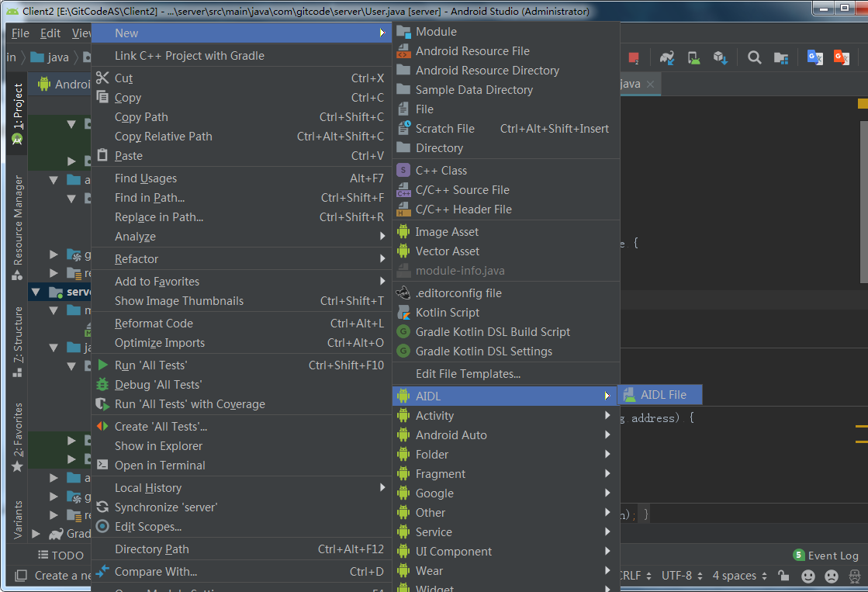The height and width of the screenshot is (592, 868).
Task: Open the 1: Project tool window
Action: 18,114
